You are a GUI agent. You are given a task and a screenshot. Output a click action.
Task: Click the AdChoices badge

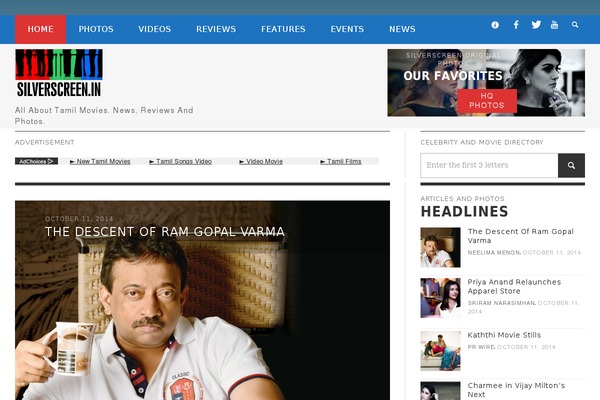tap(36, 161)
